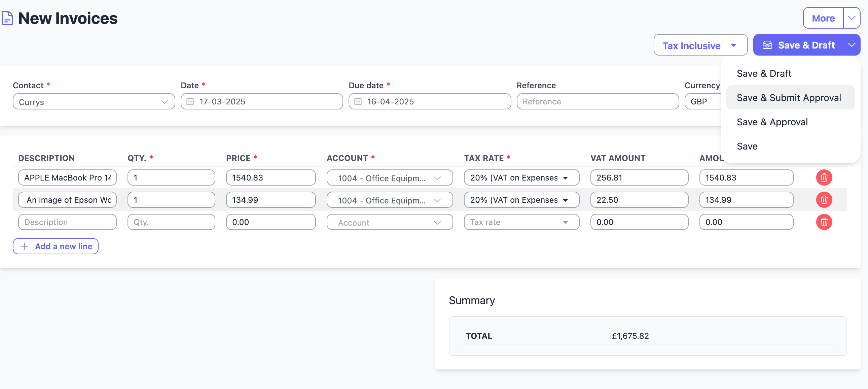The height and width of the screenshot is (389, 868).
Task: Choose Save & Approval menu option
Action: [x=790, y=122]
